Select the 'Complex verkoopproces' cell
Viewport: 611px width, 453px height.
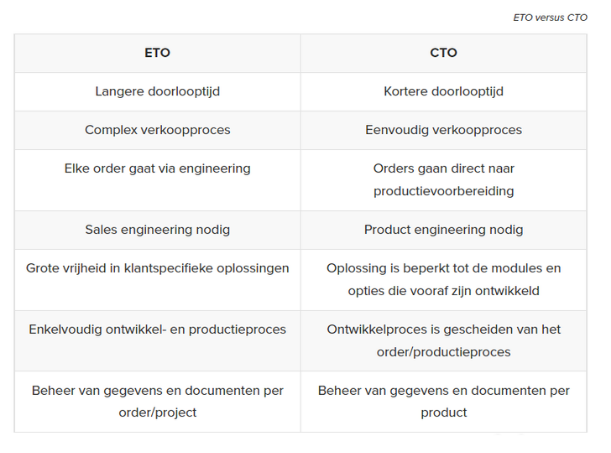157,130
